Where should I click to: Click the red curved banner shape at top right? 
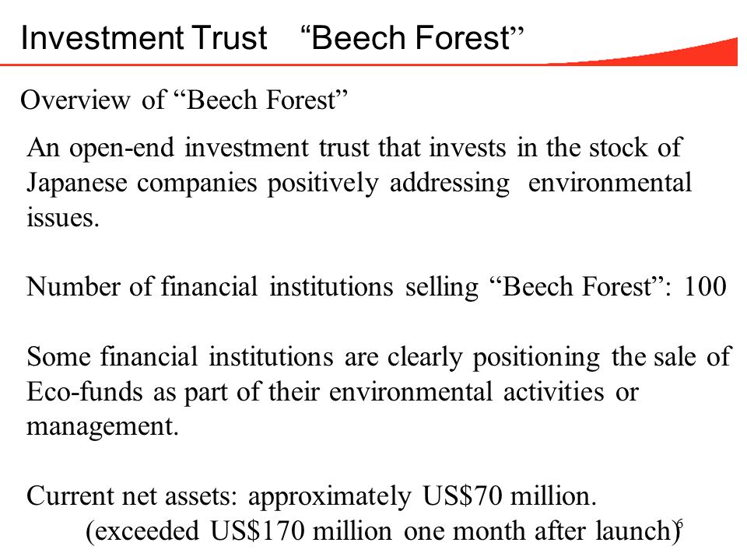pyautogui.click(x=644, y=54)
